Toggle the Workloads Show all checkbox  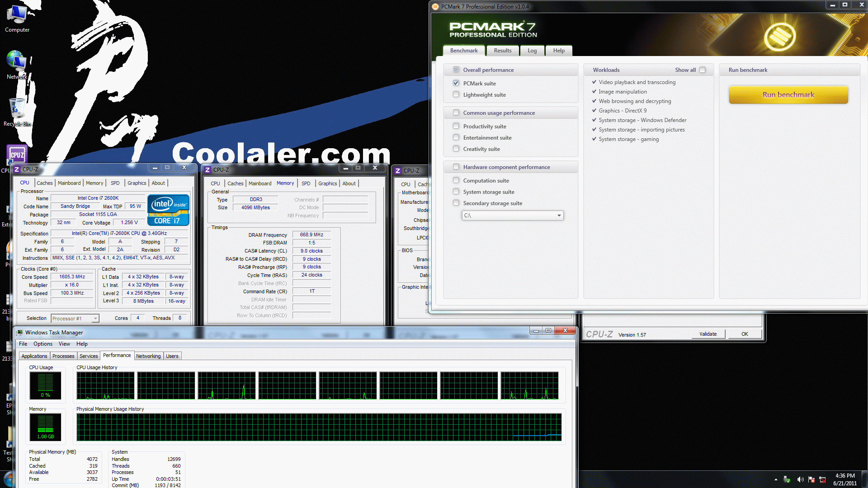(x=702, y=70)
